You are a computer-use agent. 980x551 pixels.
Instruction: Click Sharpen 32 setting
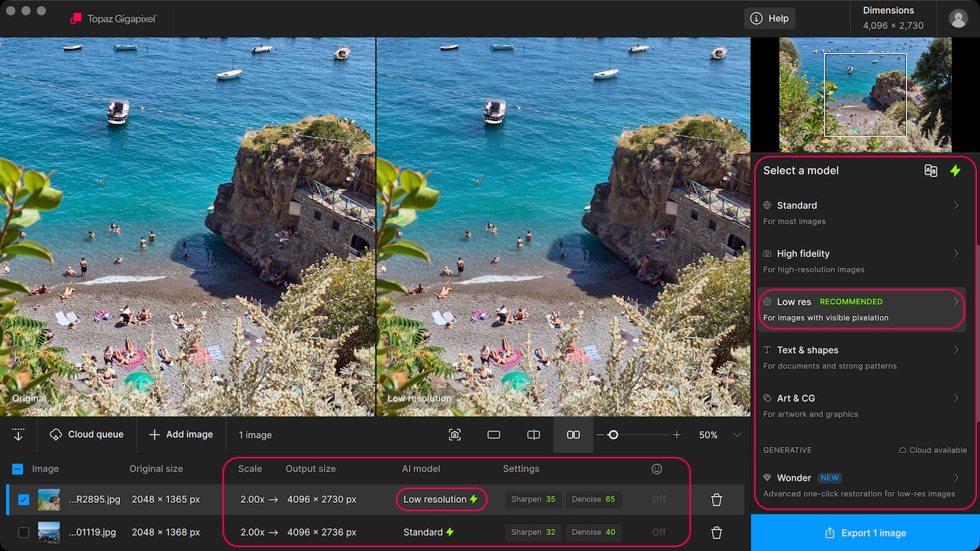pos(534,533)
